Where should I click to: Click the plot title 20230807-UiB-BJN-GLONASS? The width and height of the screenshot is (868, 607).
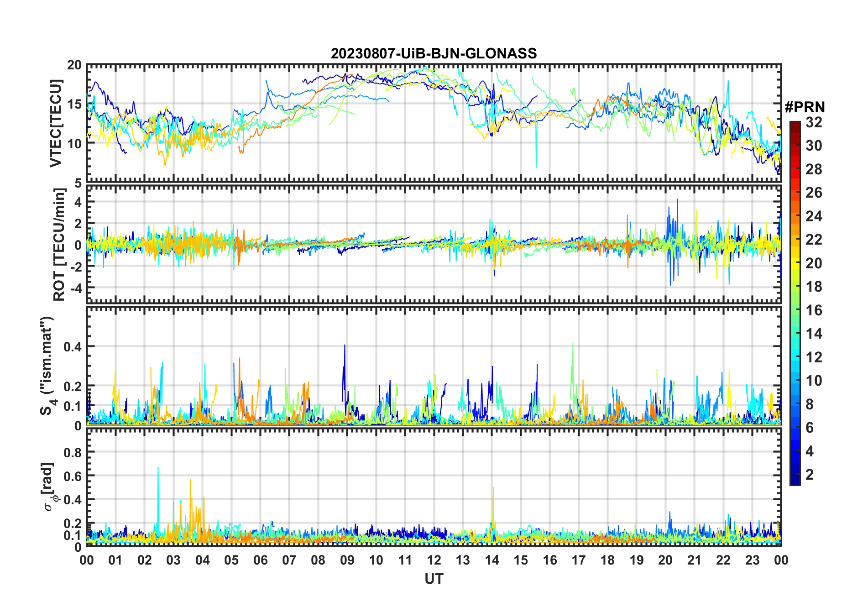click(434, 54)
